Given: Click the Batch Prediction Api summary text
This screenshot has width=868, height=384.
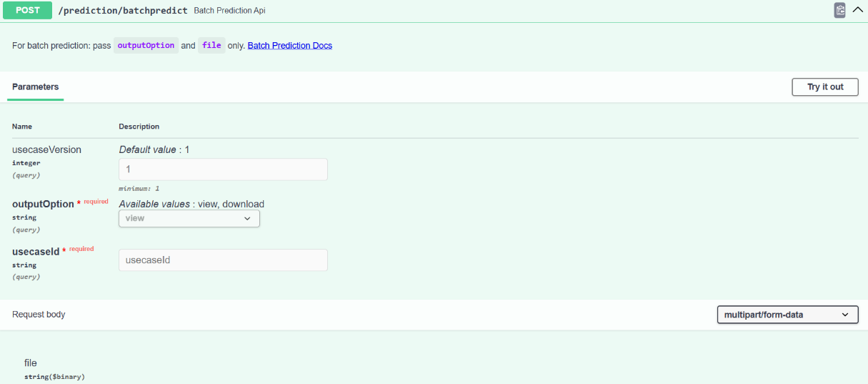Looking at the screenshot, I should pyautogui.click(x=229, y=11).
